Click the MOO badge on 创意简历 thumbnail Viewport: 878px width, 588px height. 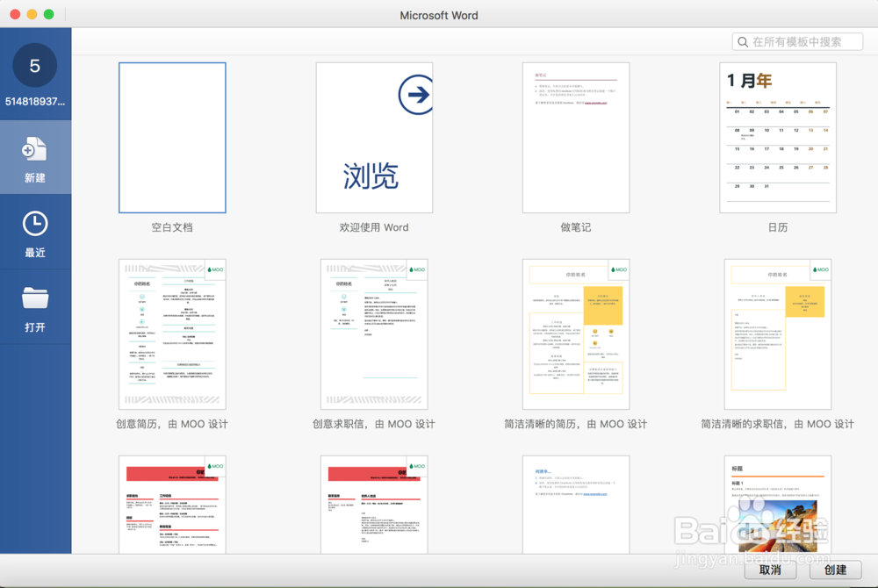215,269
